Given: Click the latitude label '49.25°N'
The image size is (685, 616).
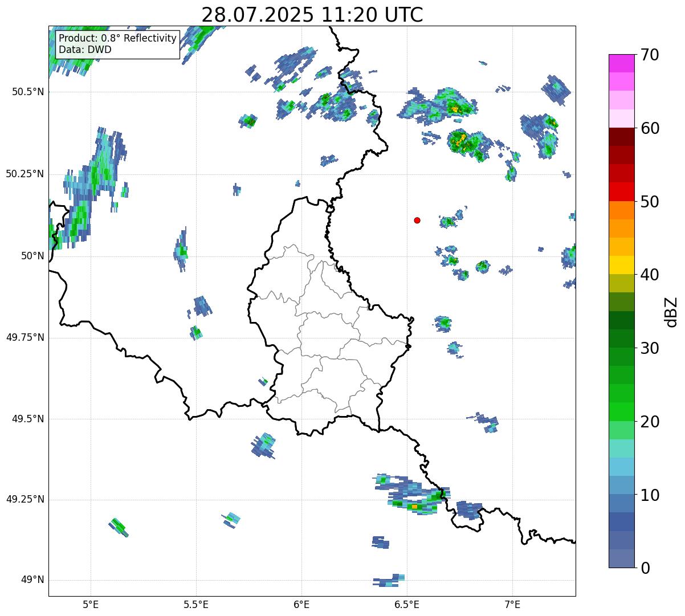Looking at the screenshot, I should click(25, 499).
